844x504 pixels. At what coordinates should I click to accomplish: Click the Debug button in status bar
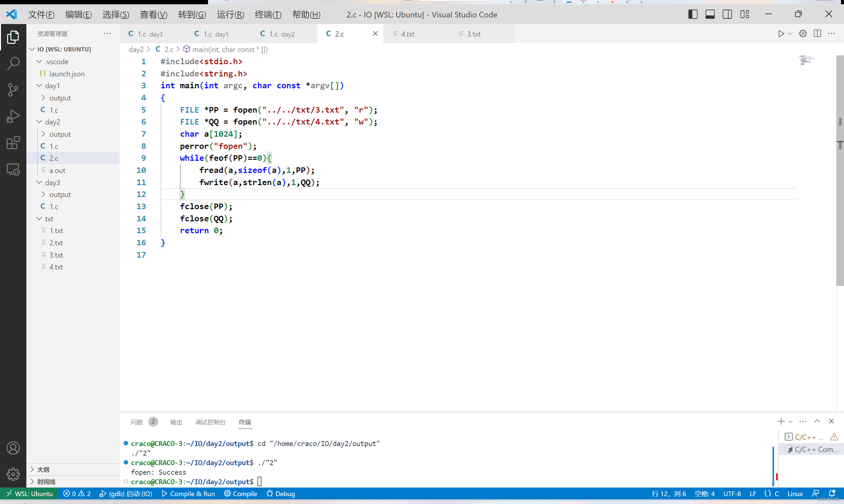[281, 493]
